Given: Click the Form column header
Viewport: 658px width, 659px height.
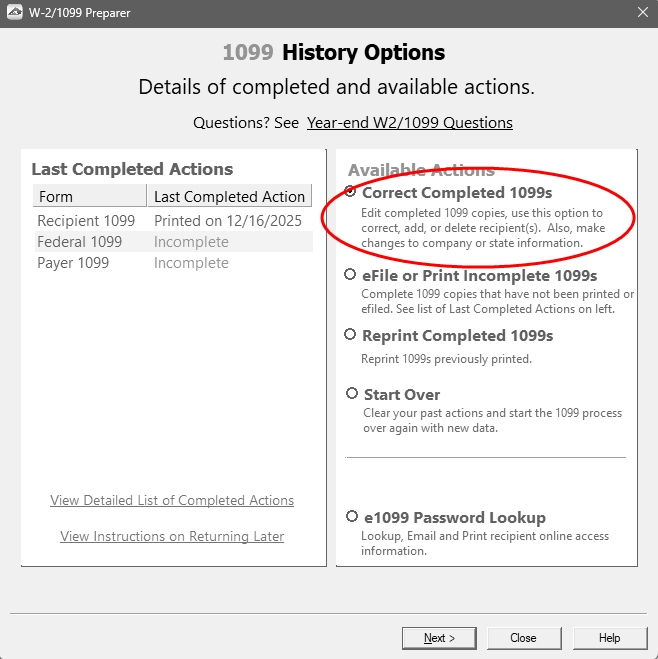Looking at the screenshot, I should [x=89, y=197].
